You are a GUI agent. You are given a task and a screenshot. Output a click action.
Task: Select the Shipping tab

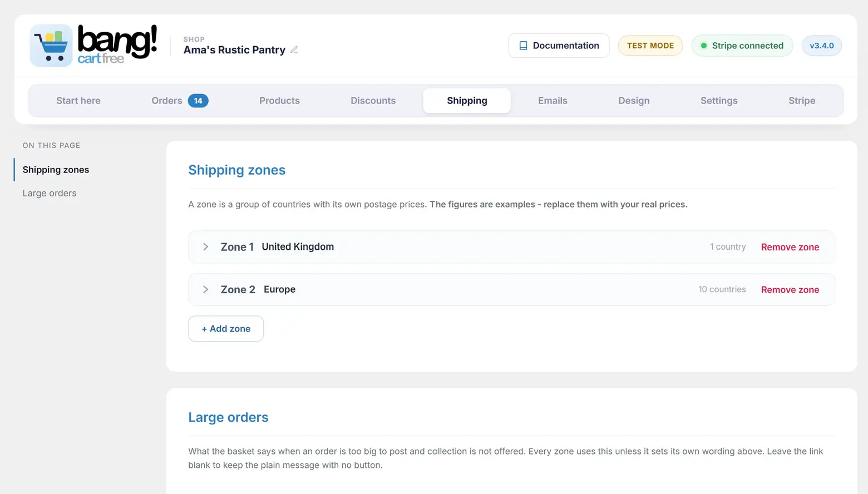tap(467, 101)
